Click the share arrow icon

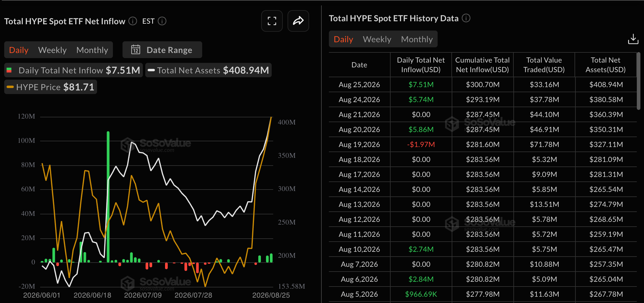tap(298, 21)
